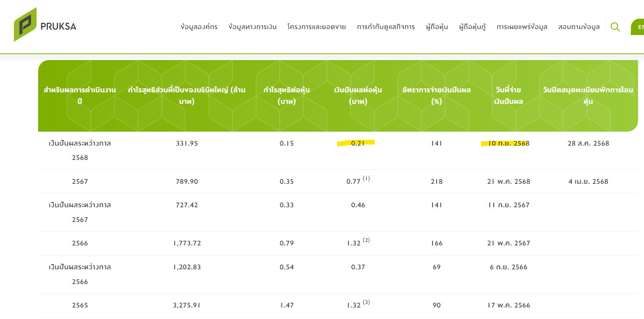Click net profit value 1,202.83
Viewport: 644px width, 319px height.
pos(187,267)
